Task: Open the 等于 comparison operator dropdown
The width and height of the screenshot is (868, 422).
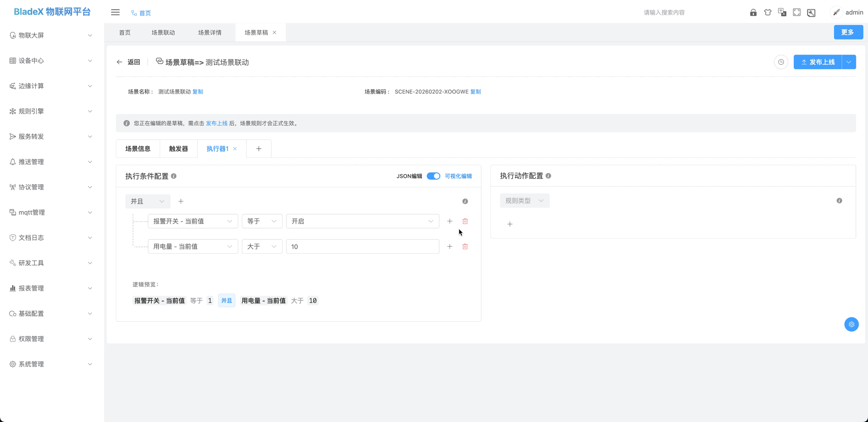Action: [x=262, y=221]
